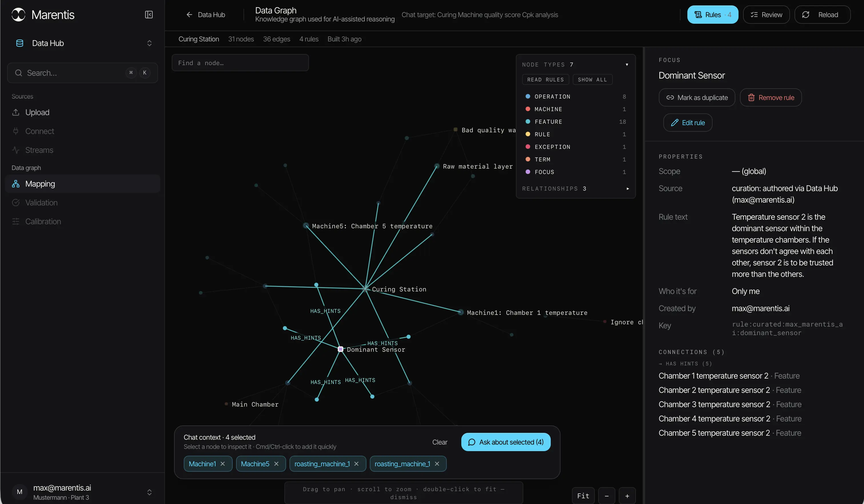The image size is (864, 504).
Task: Click the link icon on Mark as duplicate
Action: tap(670, 98)
